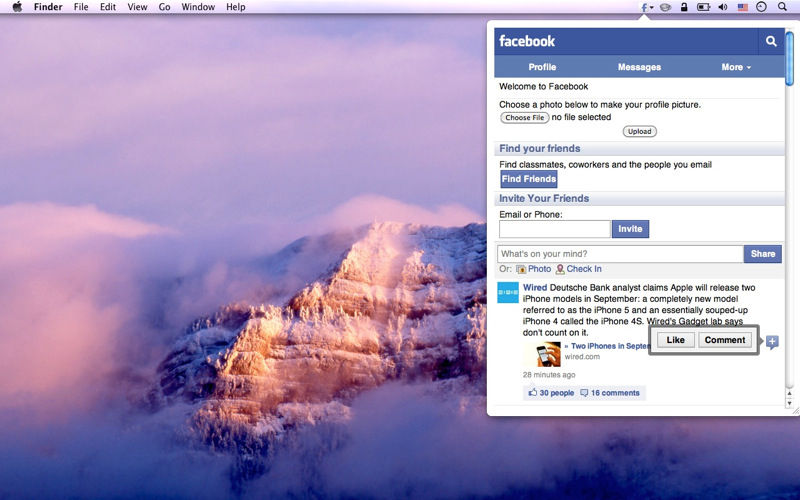Open the Apple menu
This screenshot has height=500, width=800.
click(17, 7)
